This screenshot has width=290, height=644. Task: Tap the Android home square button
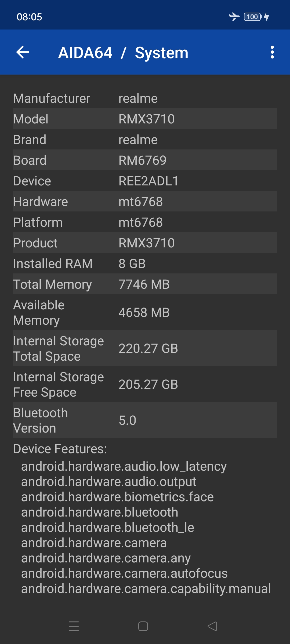(143, 626)
